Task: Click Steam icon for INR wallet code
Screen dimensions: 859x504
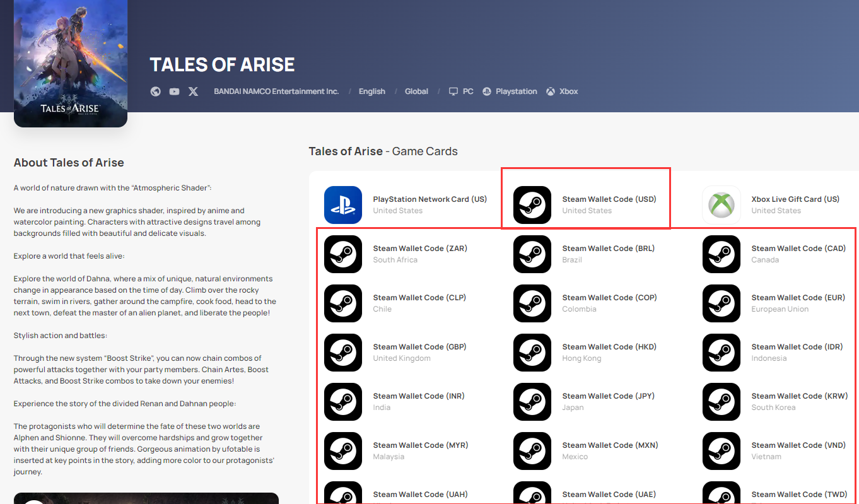Action: (343, 402)
